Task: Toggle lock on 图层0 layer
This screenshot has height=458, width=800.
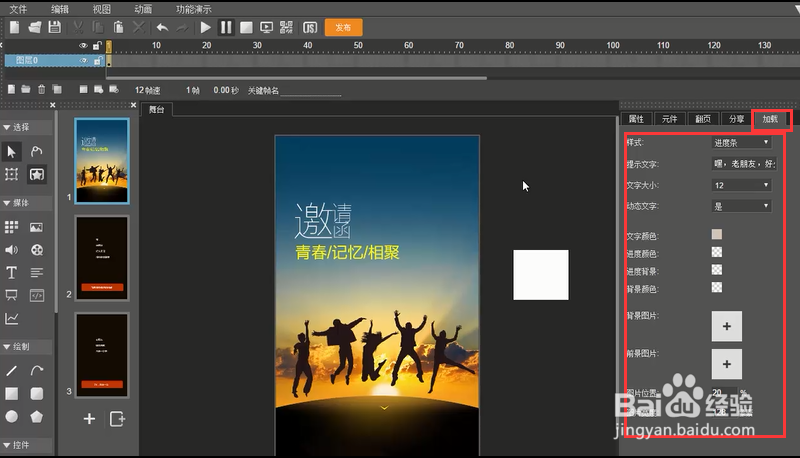Action: tap(97, 61)
